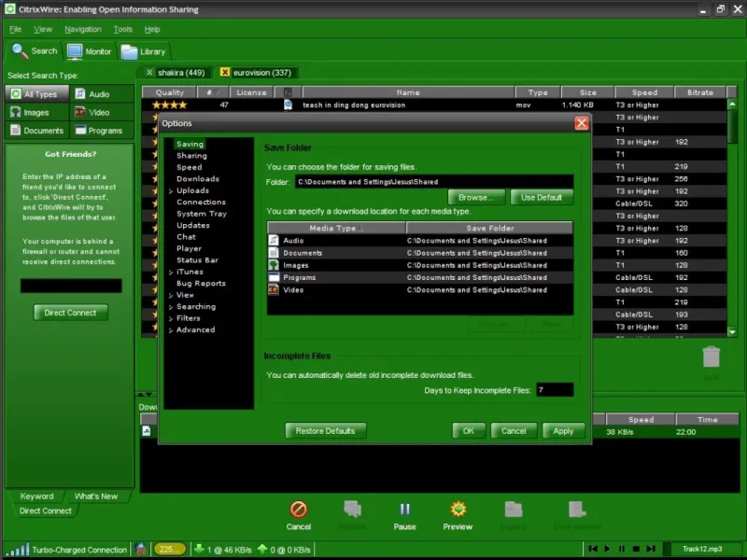Select the Programs search type
The width and height of the screenshot is (747, 560).
(102, 131)
